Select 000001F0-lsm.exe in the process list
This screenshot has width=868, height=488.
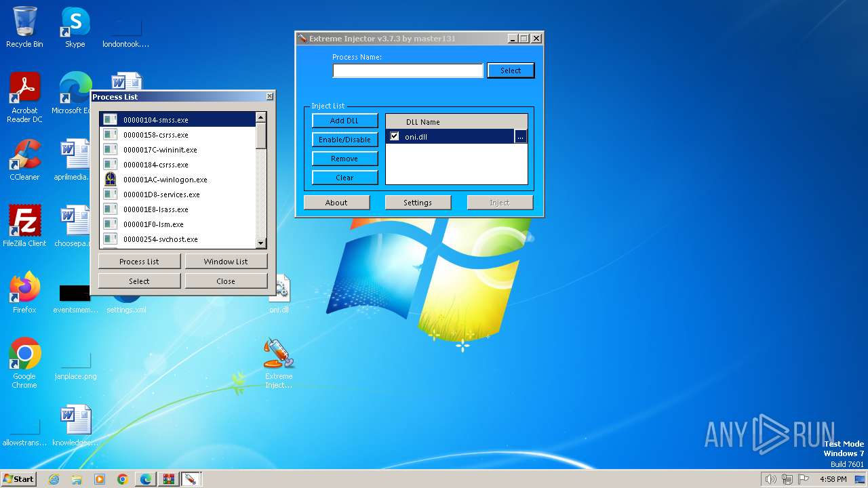pos(178,224)
